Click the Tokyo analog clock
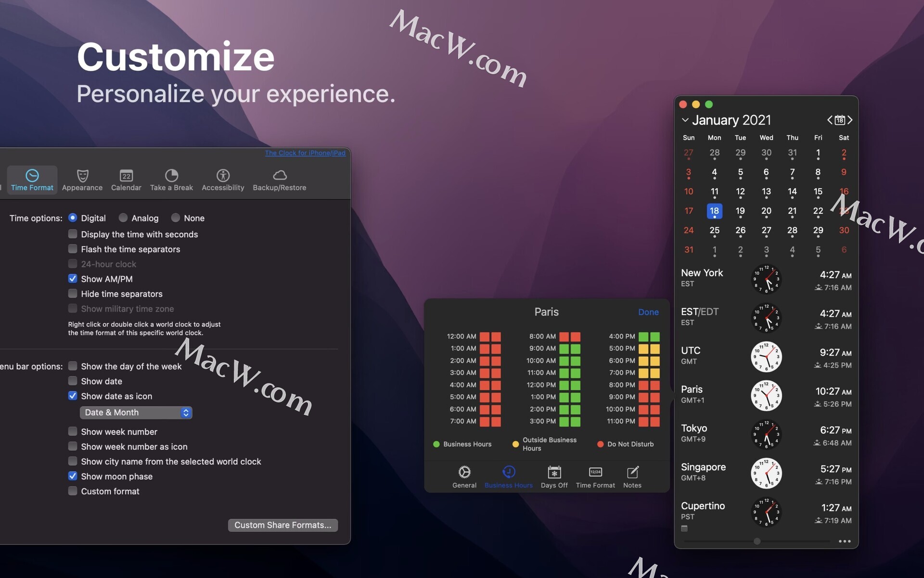 pyautogui.click(x=766, y=435)
